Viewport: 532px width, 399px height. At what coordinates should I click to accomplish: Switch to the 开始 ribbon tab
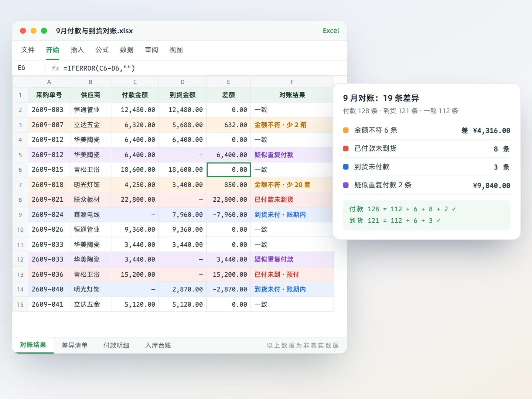click(52, 50)
